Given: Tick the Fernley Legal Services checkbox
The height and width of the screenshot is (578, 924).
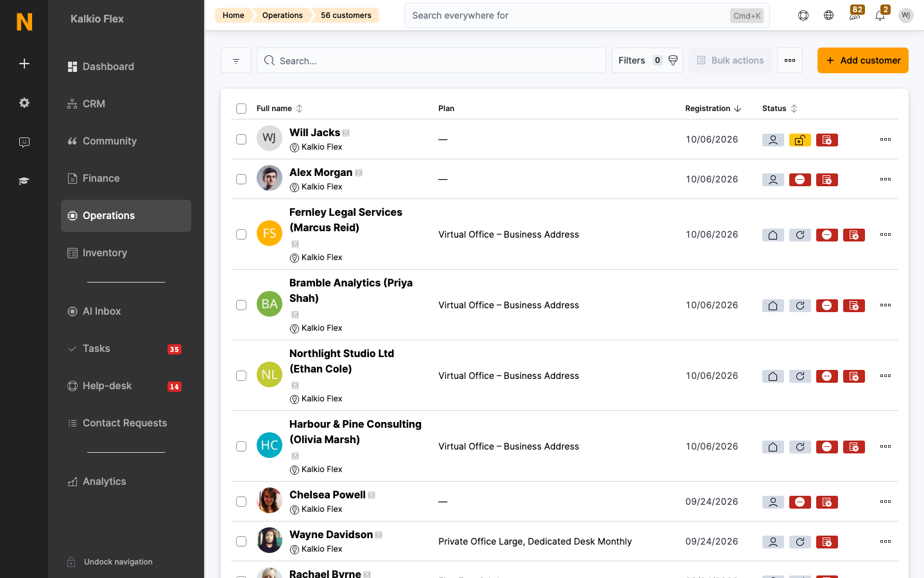Looking at the screenshot, I should 241,234.
